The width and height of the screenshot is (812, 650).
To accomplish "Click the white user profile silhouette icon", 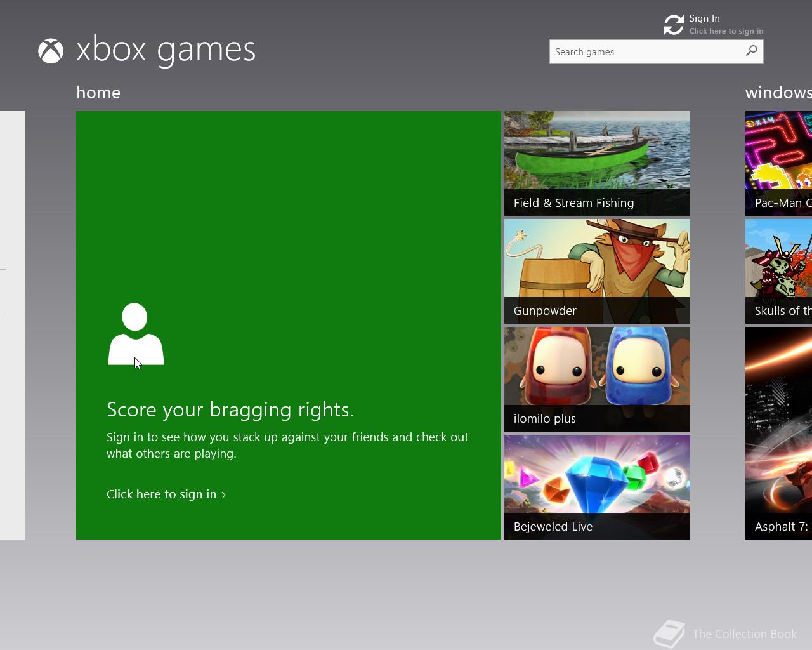I will click(x=136, y=334).
